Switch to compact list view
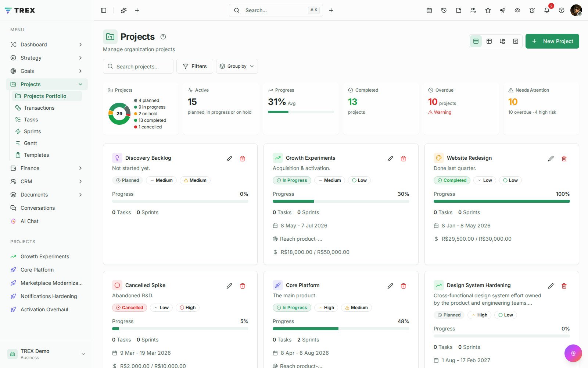The image size is (588, 368). pyautogui.click(x=516, y=41)
